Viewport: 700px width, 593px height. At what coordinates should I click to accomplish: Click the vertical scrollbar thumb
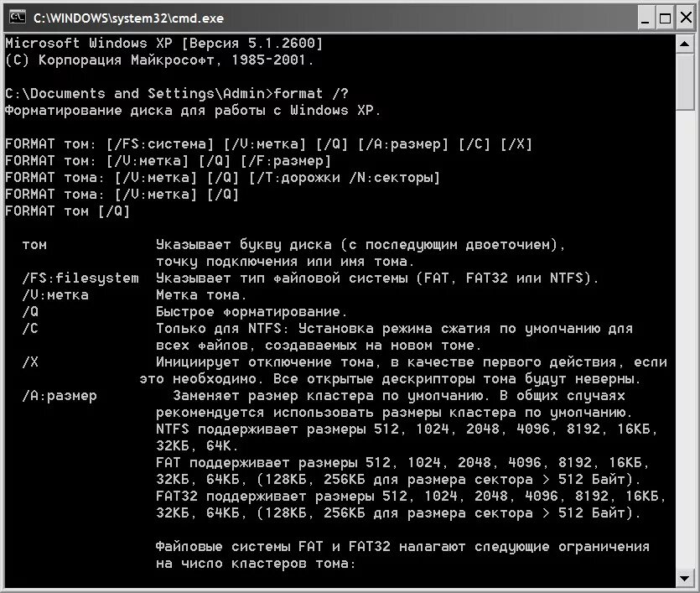click(x=685, y=82)
